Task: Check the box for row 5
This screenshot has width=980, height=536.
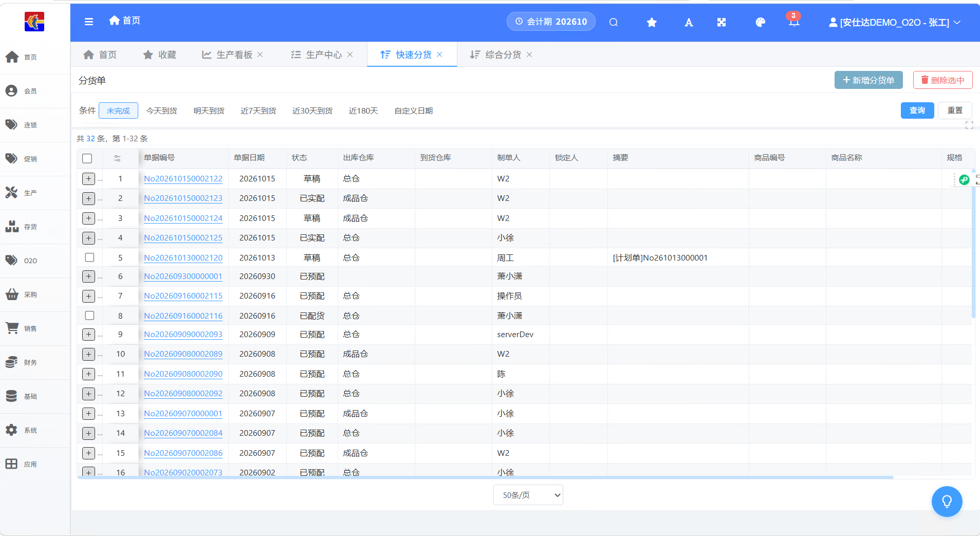Action: 89,257
